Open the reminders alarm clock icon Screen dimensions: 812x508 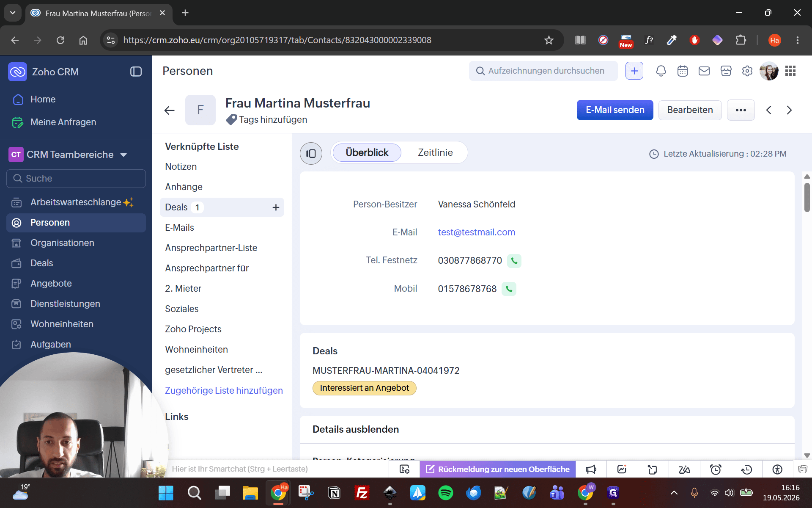click(x=716, y=469)
